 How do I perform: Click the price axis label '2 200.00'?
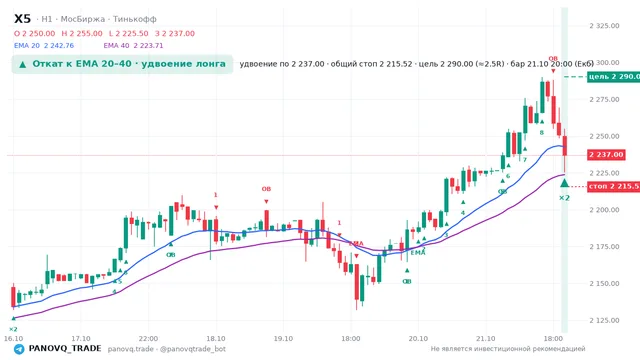(604, 210)
